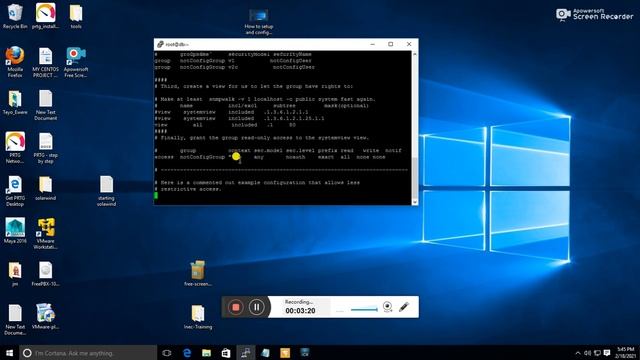This screenshot has height=360, width=640.
Task: Click the Cortana search box
Action: 88,353
